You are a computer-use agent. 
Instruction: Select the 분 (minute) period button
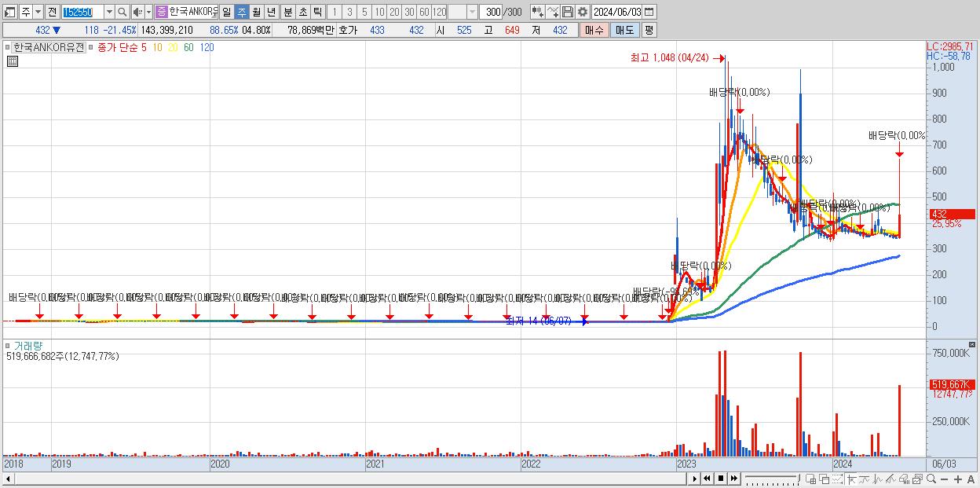[287, 12]
